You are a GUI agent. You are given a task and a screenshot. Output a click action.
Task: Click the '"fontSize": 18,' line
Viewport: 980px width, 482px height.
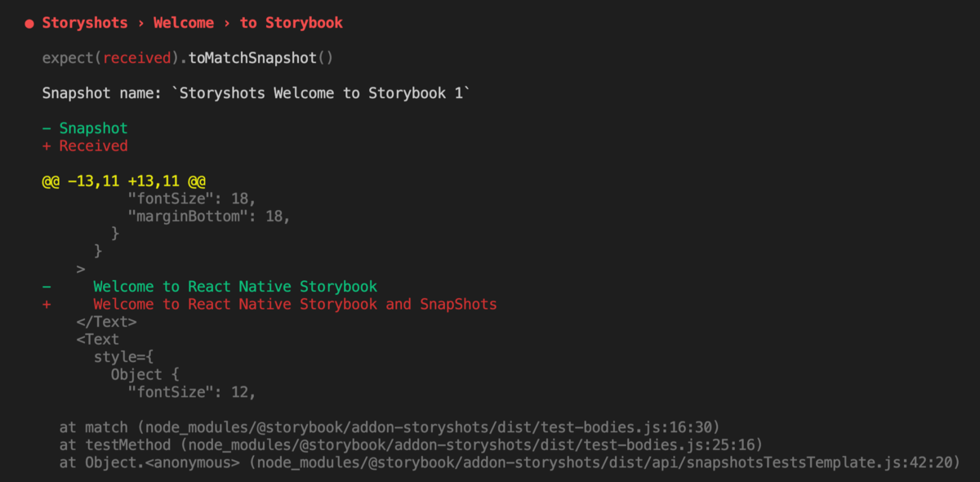point(192,199)
